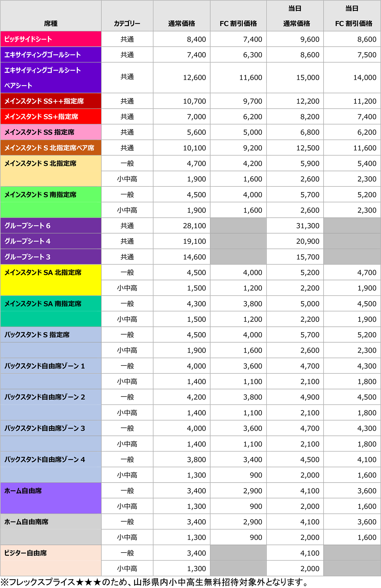Screen dimensions: 381x588
Task: Select the red メインスタンド SS+指定席 cell
Action: click(x=51, y=116)
